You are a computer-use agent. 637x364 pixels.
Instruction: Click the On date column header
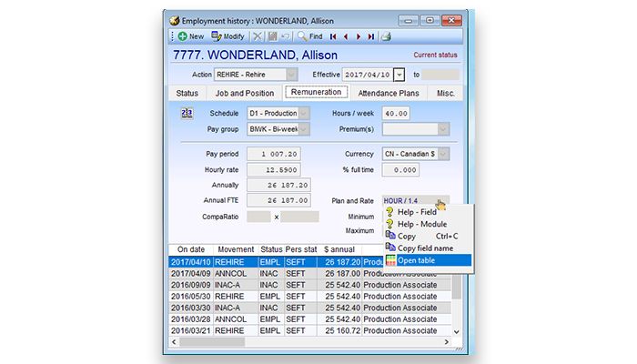point(191,249)
